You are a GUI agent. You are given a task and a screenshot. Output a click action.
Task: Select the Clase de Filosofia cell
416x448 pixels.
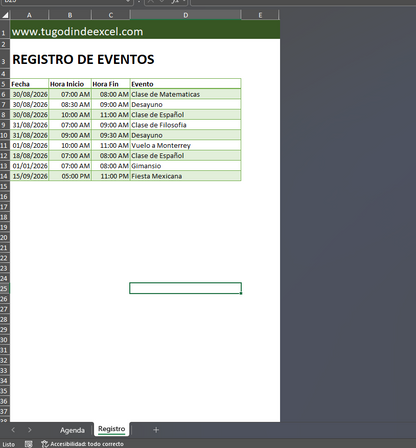tap(186, 125)
